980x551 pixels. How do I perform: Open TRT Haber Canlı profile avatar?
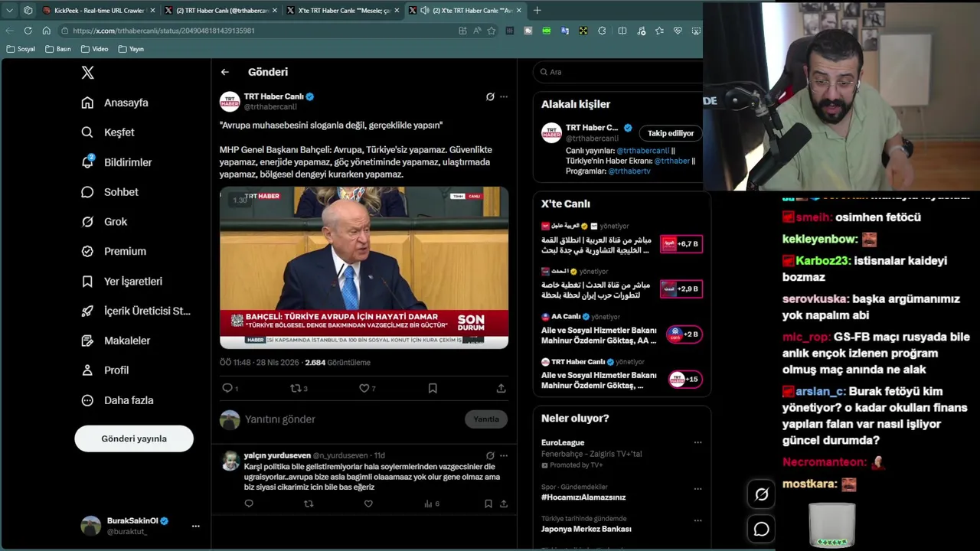230,102
